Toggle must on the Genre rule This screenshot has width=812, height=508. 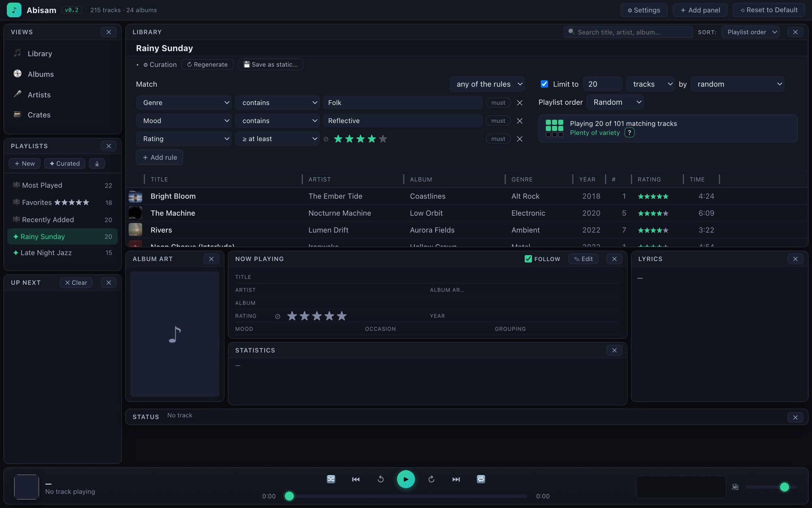point(498,103)
